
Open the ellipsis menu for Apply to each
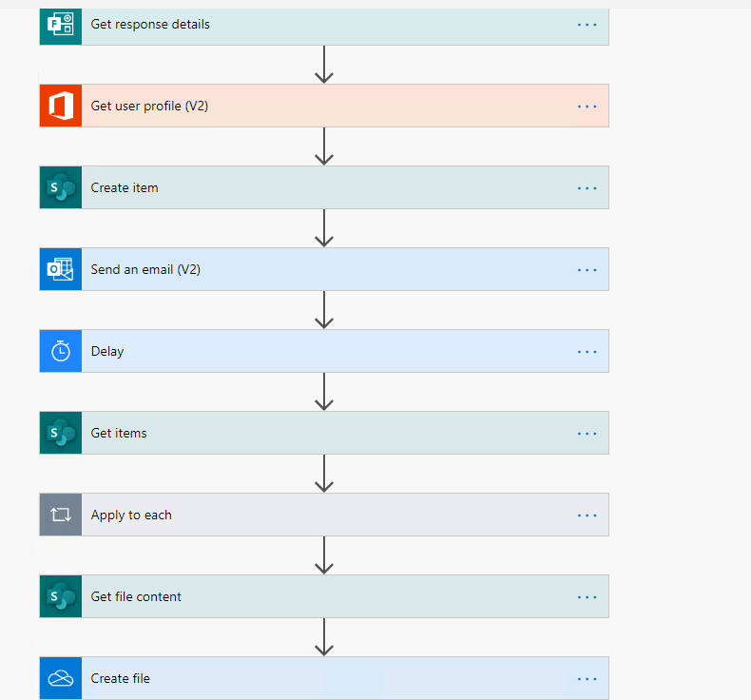[x=587, y=515]
